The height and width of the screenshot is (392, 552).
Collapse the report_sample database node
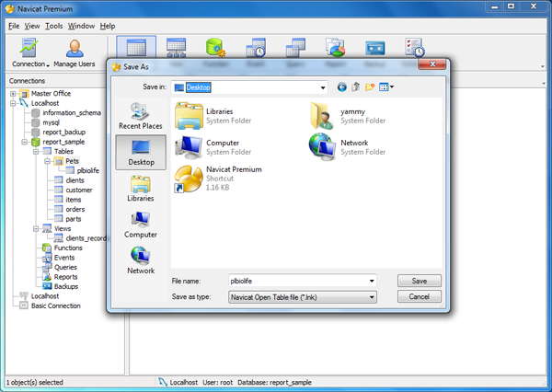(24, 142)
